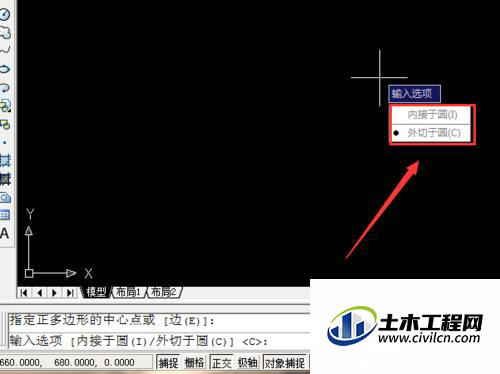Toggle 栅格 grid display
500x374 pixels.
(194, 362)
